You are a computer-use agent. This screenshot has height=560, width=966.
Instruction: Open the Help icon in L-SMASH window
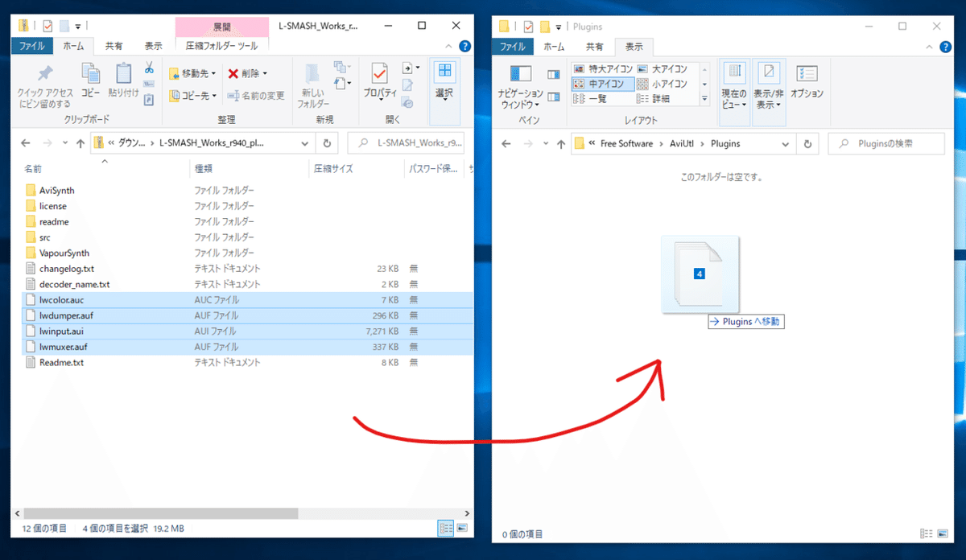pyautogui.click(x=464, y=47)
